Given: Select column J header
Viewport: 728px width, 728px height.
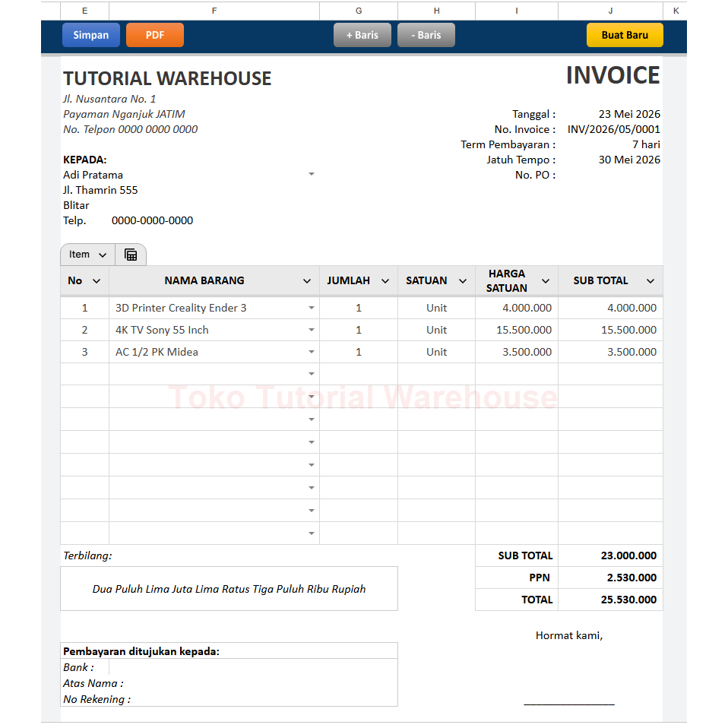Looking at the screenshot, I should 610,11.
